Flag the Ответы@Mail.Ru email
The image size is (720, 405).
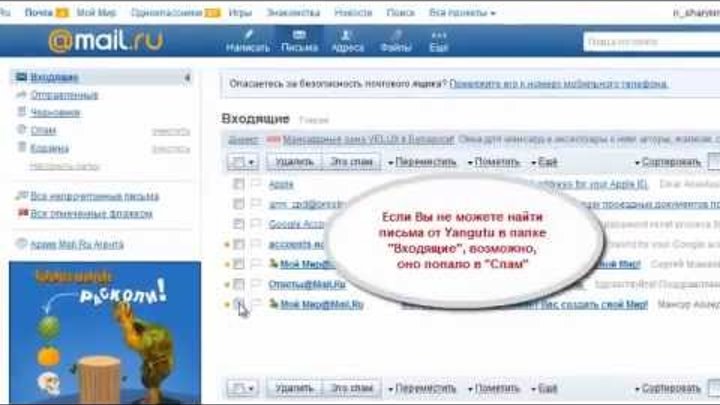tap(256, 284)
